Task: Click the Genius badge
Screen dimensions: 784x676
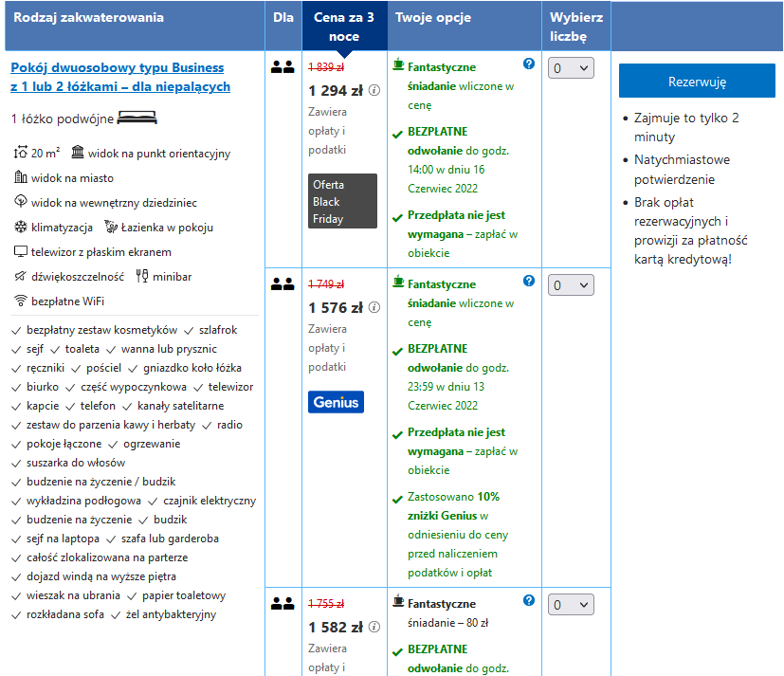Action: coord(336,402)
